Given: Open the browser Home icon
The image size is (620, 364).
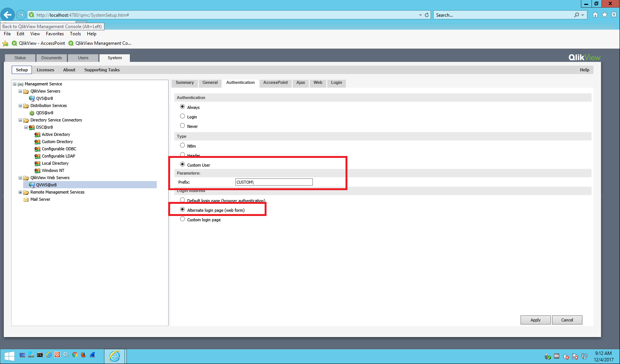Looking at the screenshot, I should click(595, 15).
